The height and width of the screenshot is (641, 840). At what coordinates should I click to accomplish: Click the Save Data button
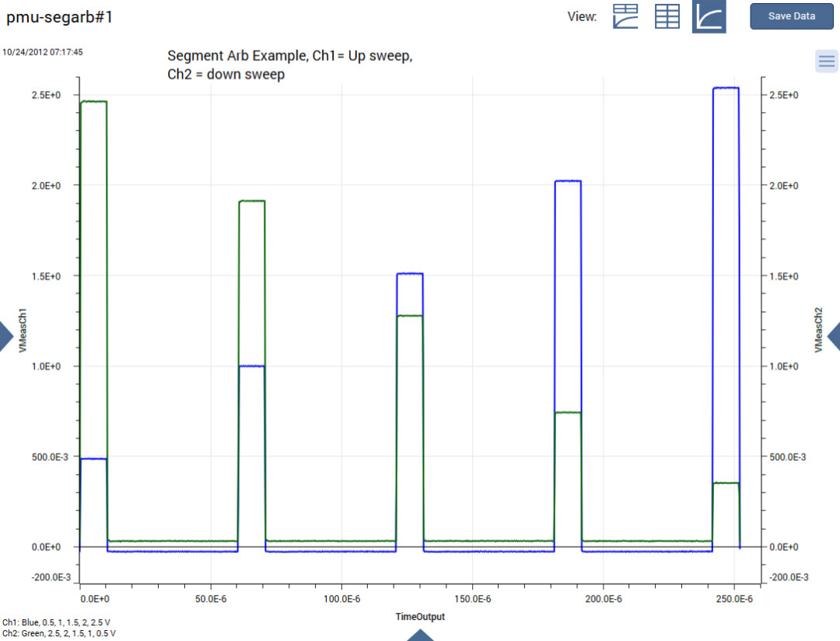(x=791, y=16)
